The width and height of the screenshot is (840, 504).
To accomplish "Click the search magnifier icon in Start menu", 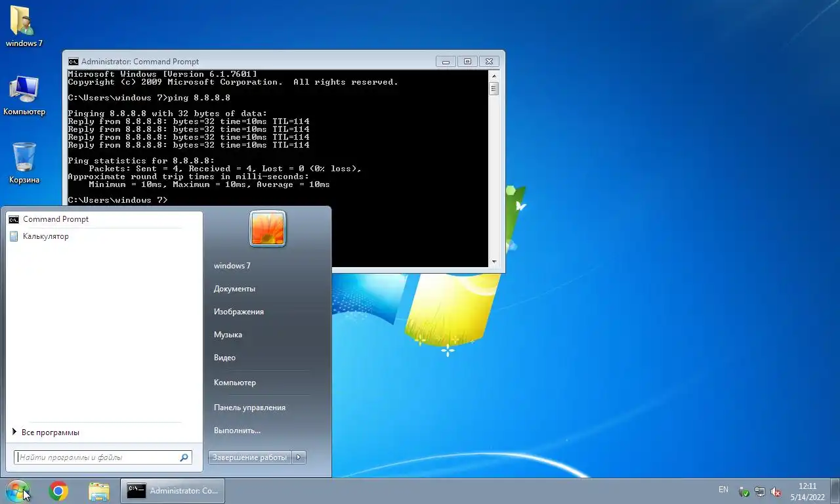I will [x=184, y=457].
